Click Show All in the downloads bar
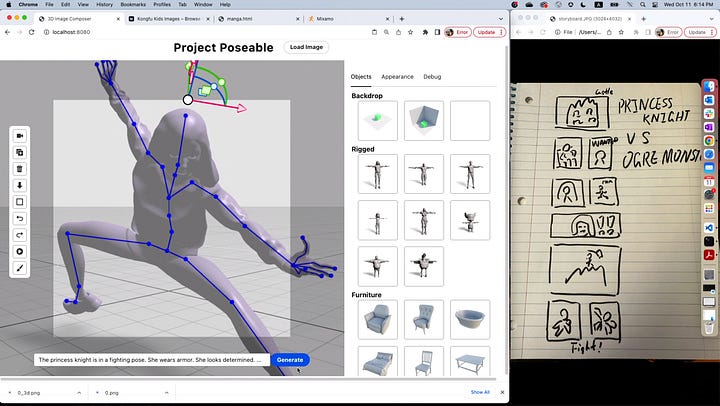The width and height of the screenshot is (720, 406). [480, 392]
